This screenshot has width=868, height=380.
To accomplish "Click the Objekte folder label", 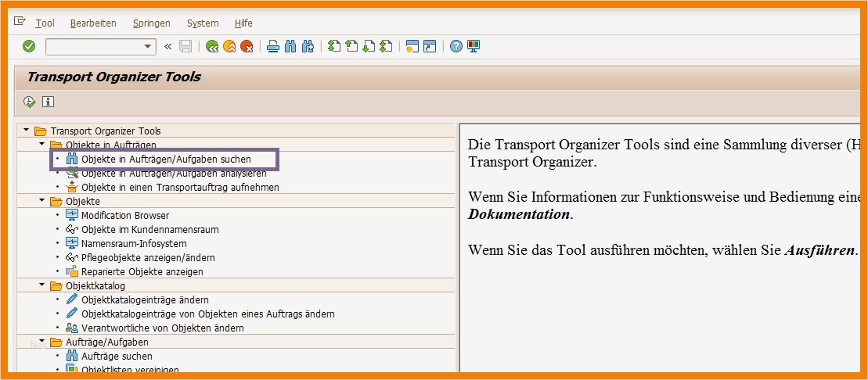I will pyautogui.click(x=83, y=202).
